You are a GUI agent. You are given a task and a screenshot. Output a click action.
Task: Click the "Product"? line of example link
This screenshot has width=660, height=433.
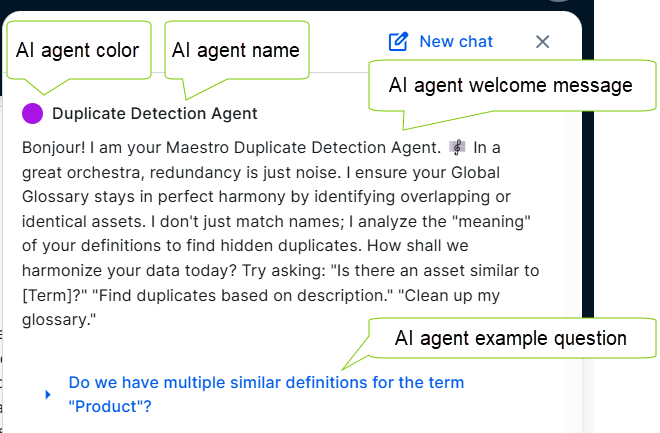click(110, 406)
